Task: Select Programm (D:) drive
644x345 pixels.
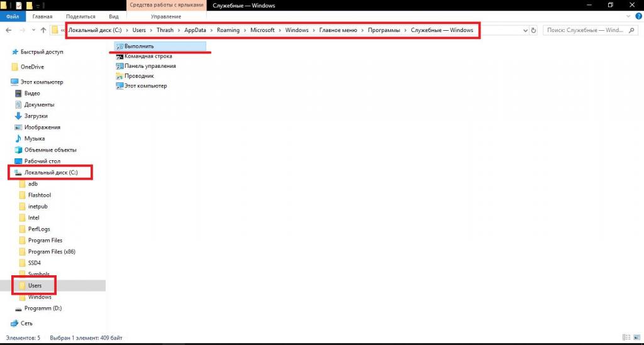Action: [38, 309]
